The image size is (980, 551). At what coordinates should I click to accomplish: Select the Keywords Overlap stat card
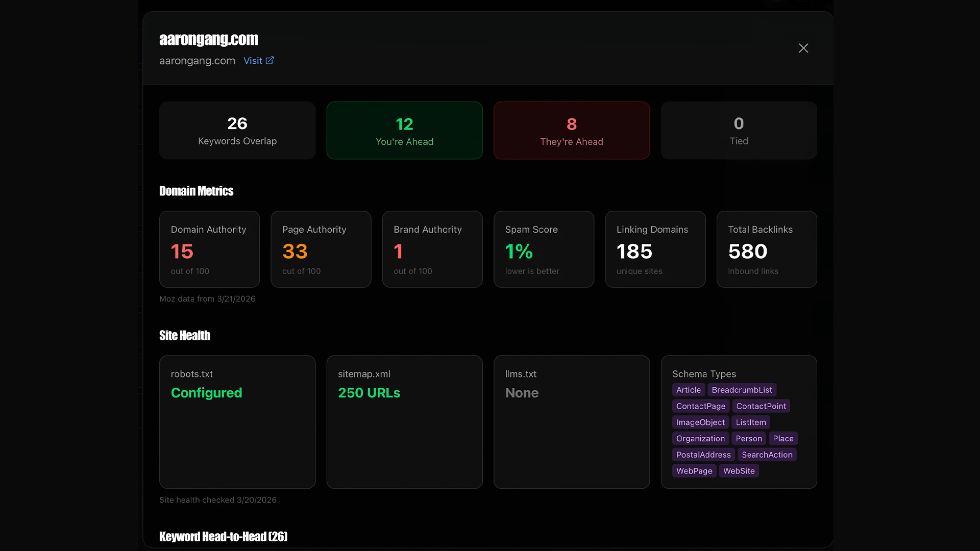(x=237, y=130)
